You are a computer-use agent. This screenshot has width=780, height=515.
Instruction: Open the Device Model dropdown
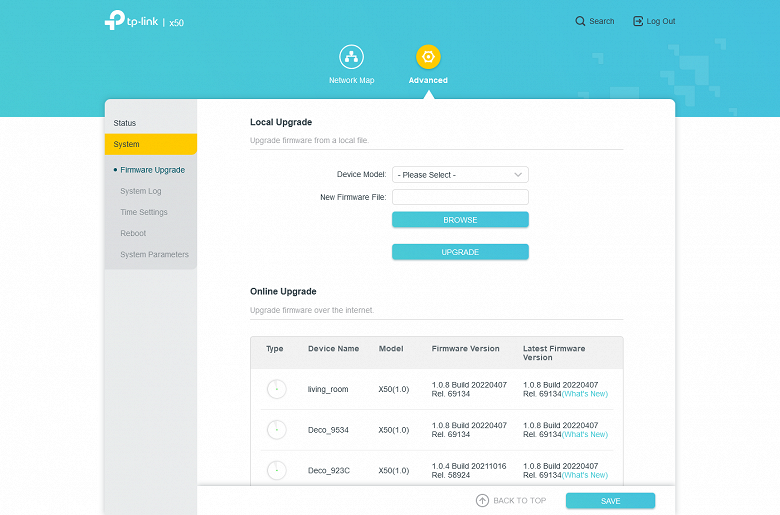tap(460, 175)
